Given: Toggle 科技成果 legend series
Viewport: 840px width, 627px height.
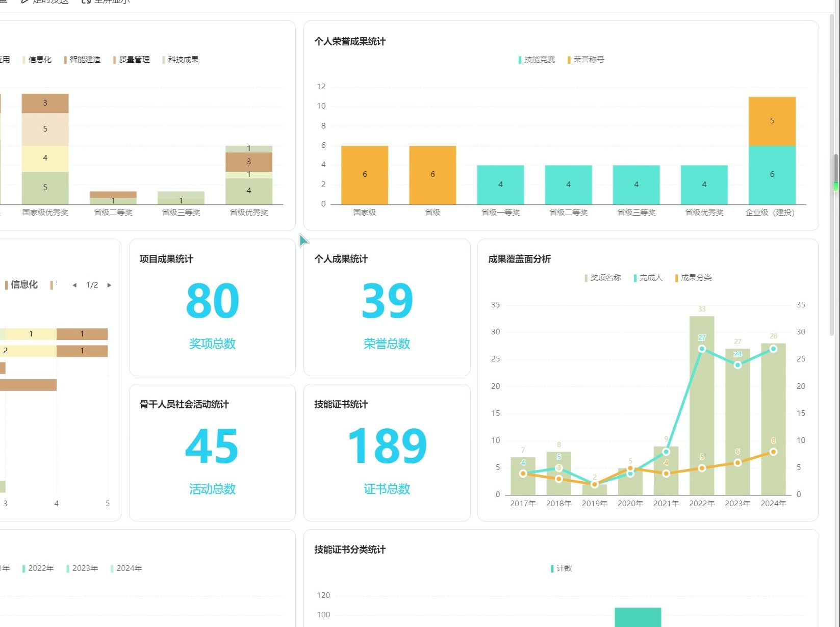Looking at the screenshot, I should 181,60.
